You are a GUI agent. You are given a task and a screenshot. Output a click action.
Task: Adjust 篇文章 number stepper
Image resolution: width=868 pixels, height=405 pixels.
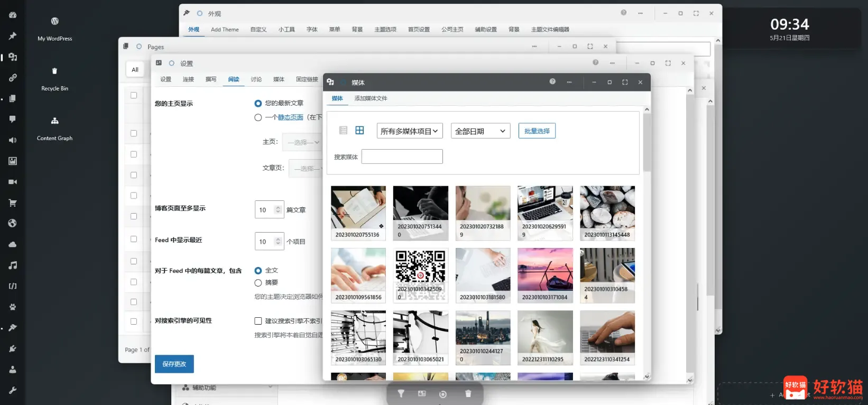point(279,210)
